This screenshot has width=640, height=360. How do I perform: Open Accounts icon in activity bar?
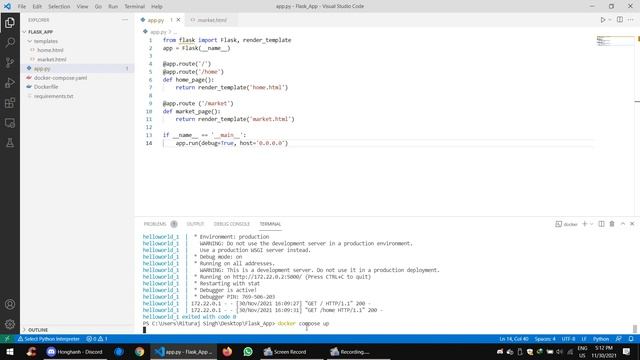click(x=10, y=304)
